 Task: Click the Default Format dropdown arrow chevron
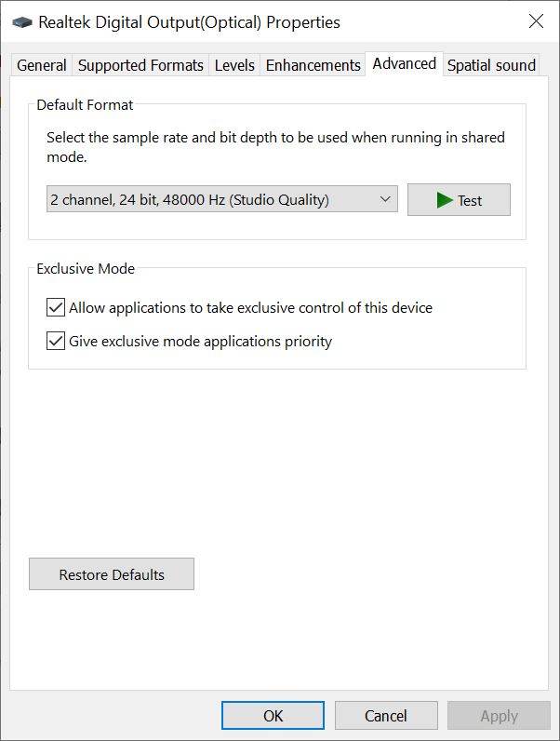point(385,199)
